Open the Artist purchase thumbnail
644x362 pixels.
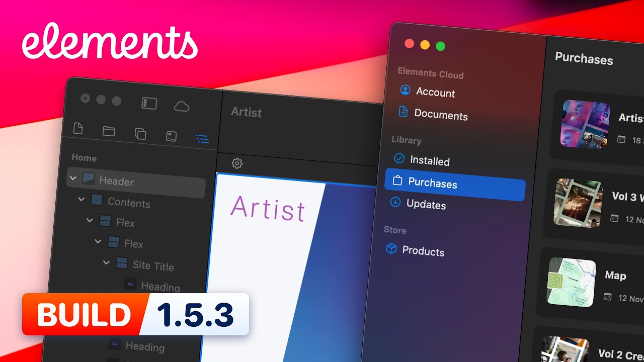tap(585, 124)
